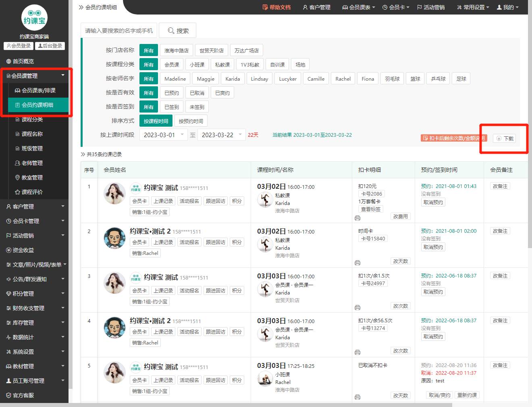Click the 约课宝 badge icon in row 5
Screen dimensions: 532x407
tap(136, 367)
